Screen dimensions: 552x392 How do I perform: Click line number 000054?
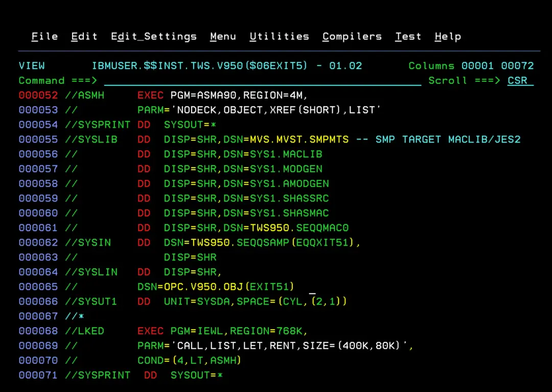click(38, 125)
